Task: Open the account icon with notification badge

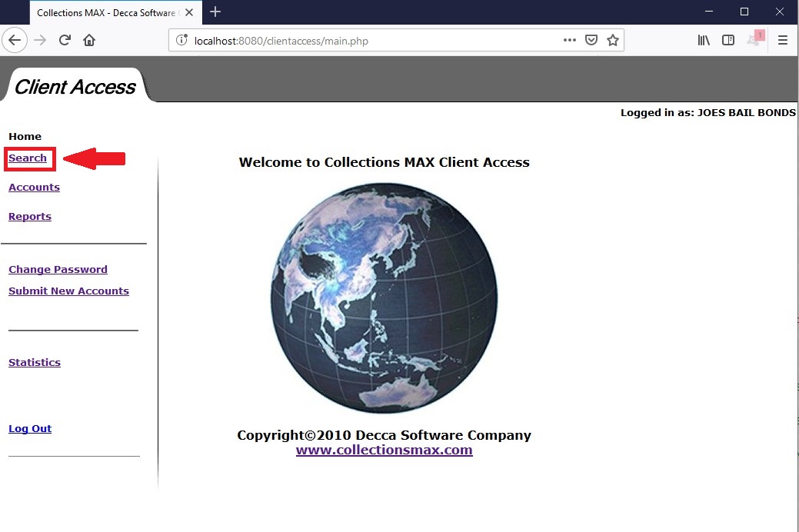Action: coord(754,38)
